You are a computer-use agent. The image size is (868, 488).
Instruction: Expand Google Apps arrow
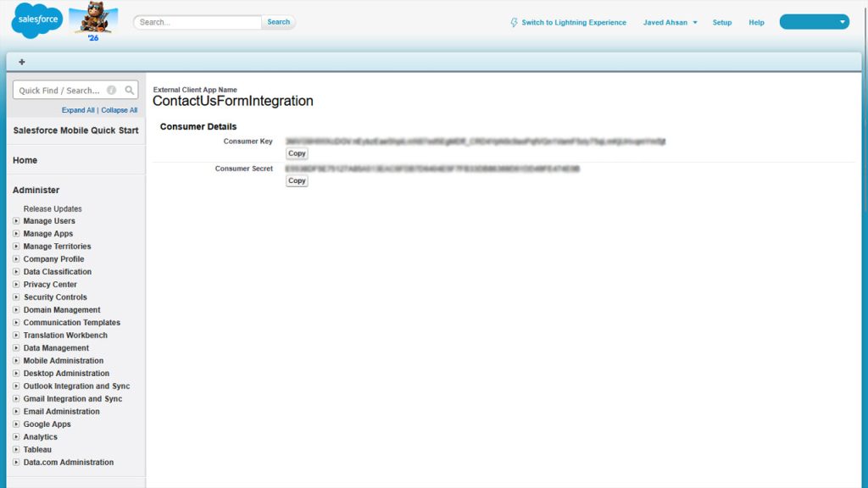click(x=16, y=424)
